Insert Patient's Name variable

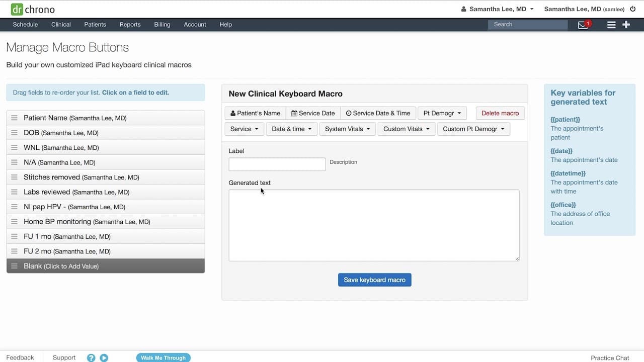point(255,113)
